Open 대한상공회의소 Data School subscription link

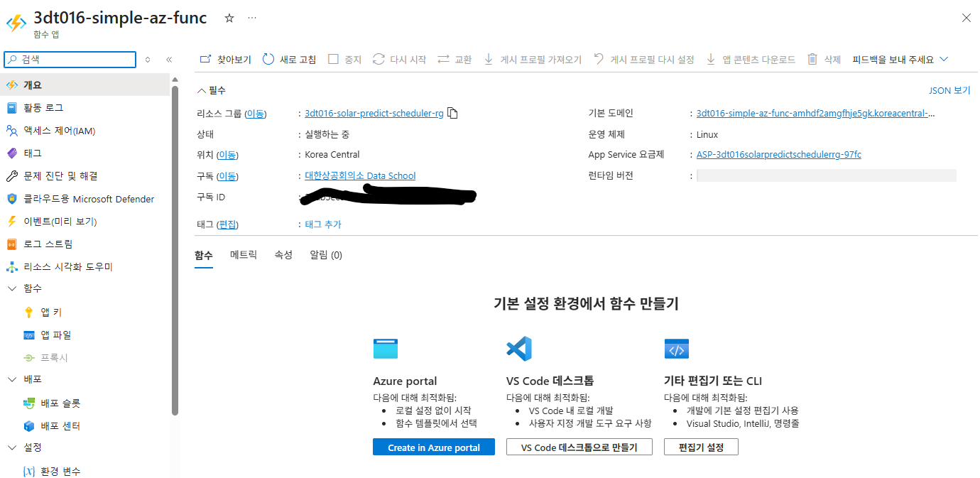click(x=360, y=176)
